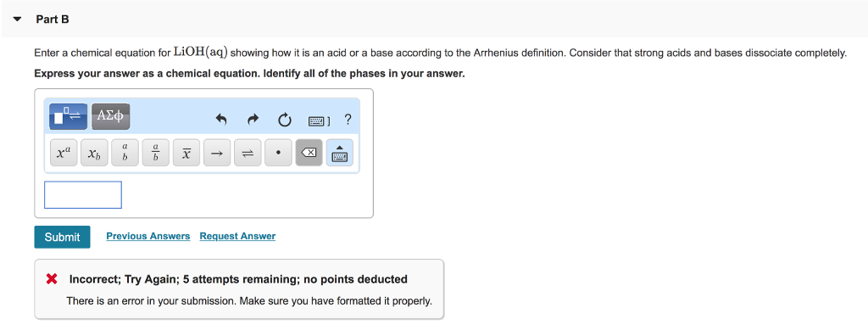Click the backspace delete button

(309, 153)
